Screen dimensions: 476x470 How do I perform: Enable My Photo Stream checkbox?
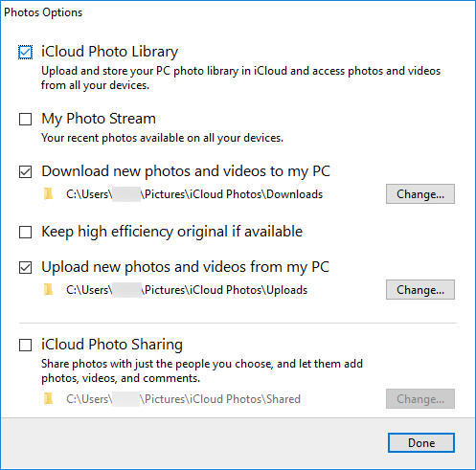click(25, 120)
